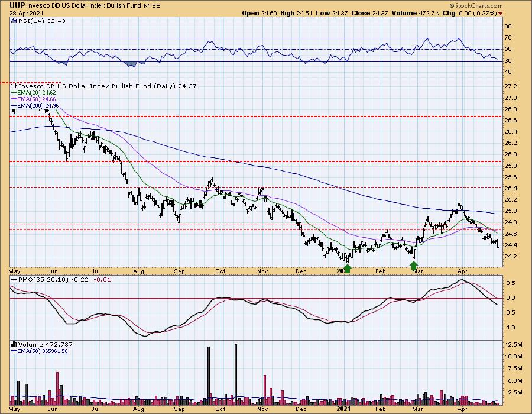Click the PMO 0.0 axis label
Viewport: 532px width, 414px height.
[511, 298]
